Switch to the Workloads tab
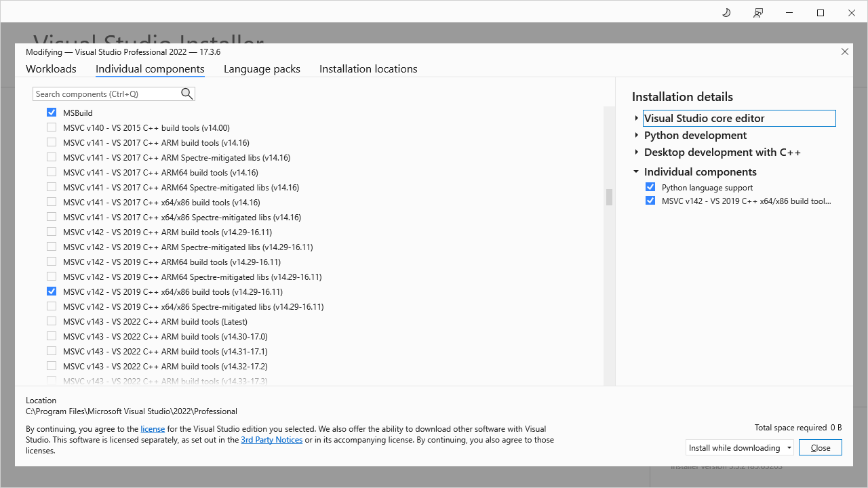This screenshot has height=488, width=868. pyautogui.click(x=51, y=68)
